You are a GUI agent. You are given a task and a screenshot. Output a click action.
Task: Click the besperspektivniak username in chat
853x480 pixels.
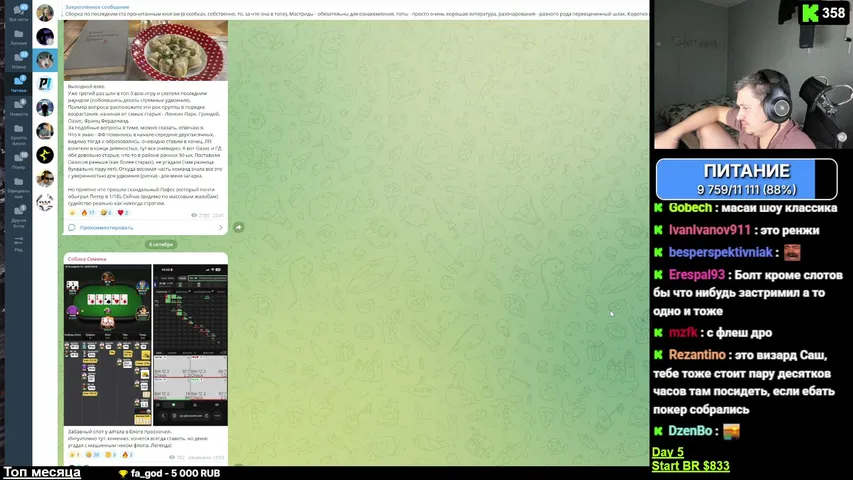(720, 253)
